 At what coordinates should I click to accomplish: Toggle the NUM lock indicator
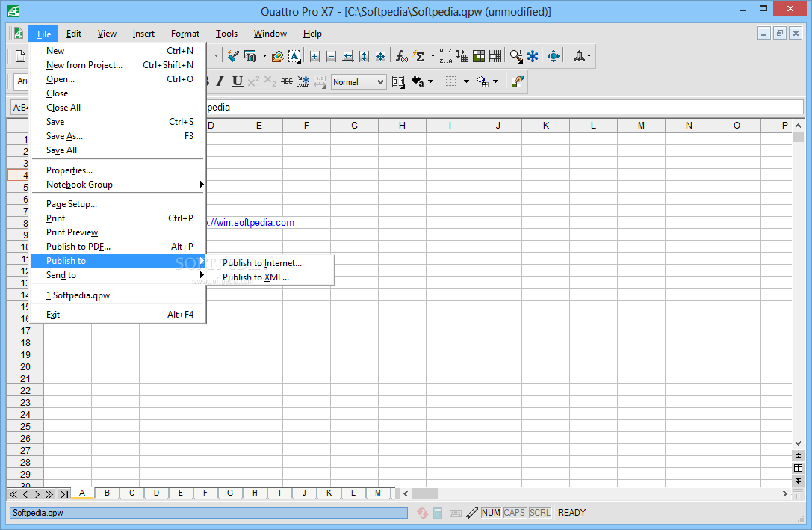(490, 512)
